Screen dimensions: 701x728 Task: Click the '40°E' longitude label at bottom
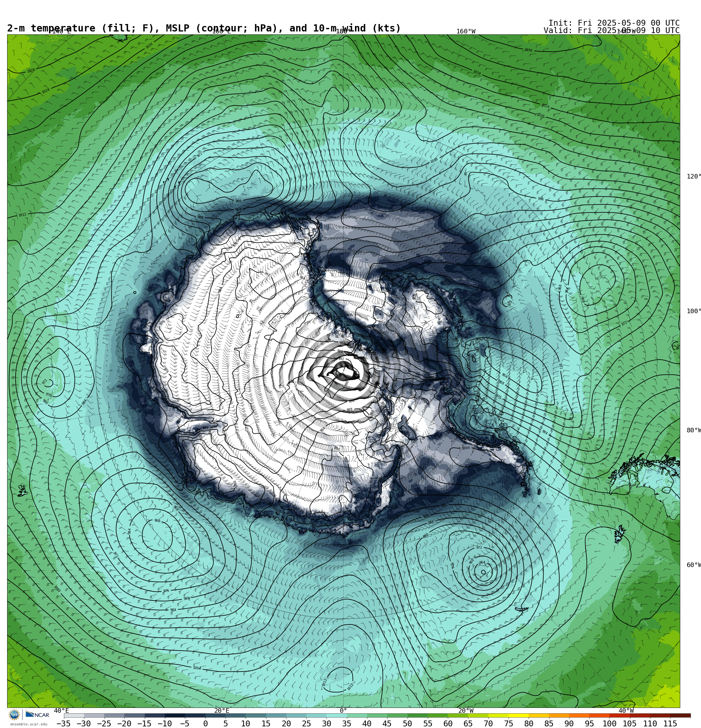tap(61, 711)
